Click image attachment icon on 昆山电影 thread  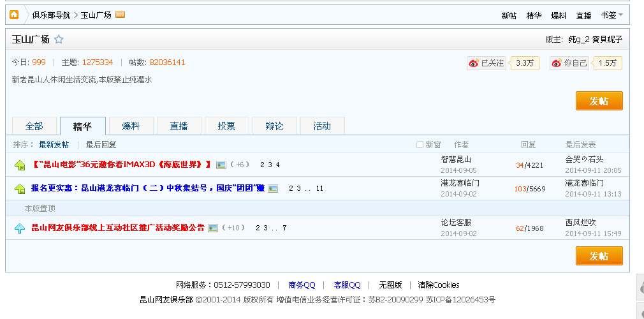pos(221,165)
